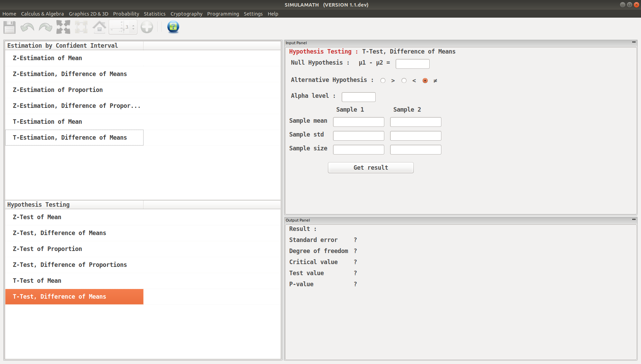
Task: Minimize the SimulaMath window
Action: tap(623, 4)
